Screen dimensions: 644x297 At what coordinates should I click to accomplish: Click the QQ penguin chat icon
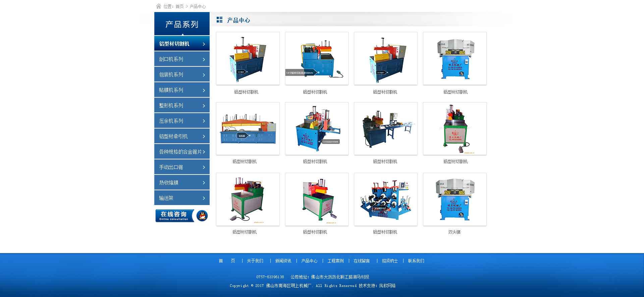click(x=202, y=216)
